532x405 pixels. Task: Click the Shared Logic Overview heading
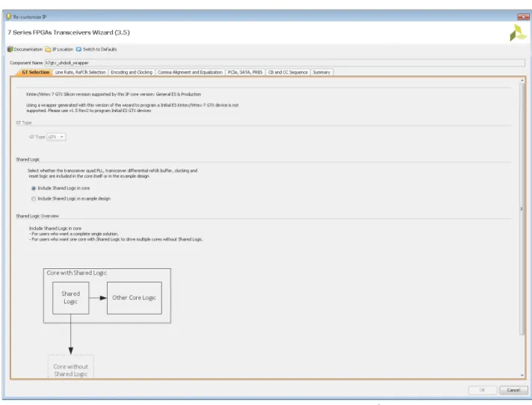(37, 216)
